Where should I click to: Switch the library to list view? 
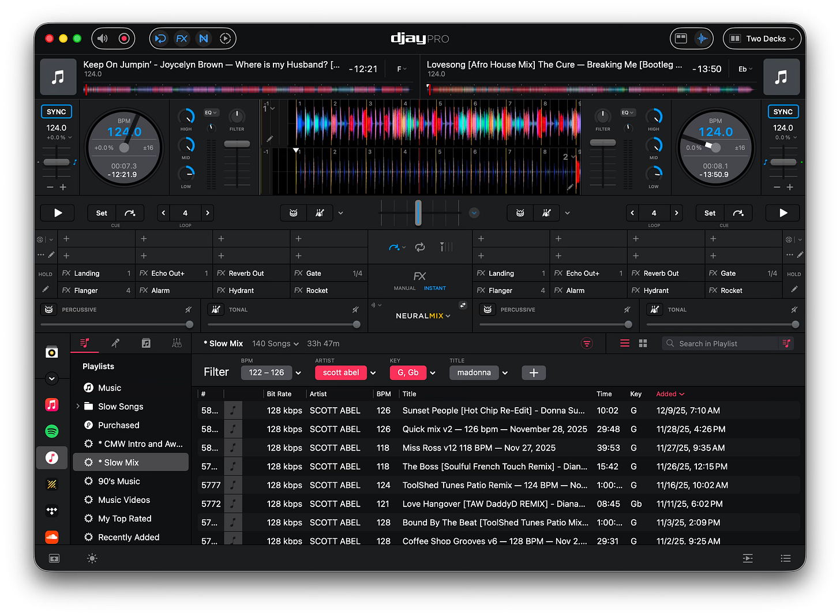click(x=625, y=344)
